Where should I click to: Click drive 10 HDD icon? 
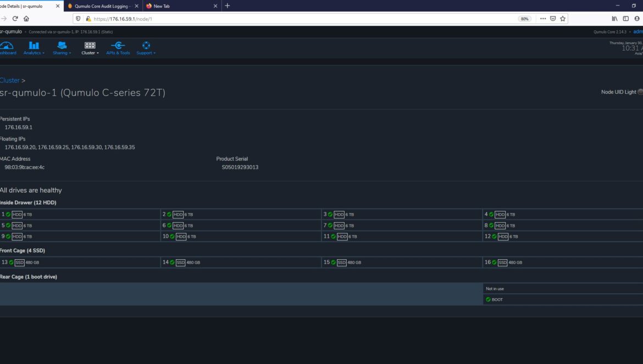point(181,237)
